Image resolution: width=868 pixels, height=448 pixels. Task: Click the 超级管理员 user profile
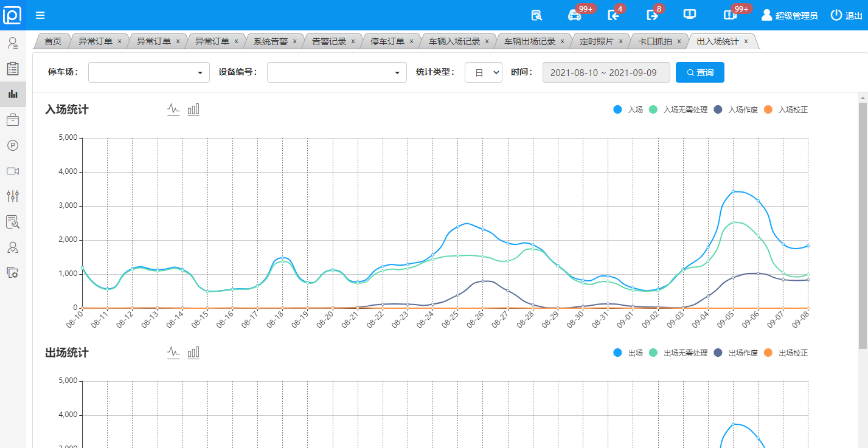click(x=790, y=16)
